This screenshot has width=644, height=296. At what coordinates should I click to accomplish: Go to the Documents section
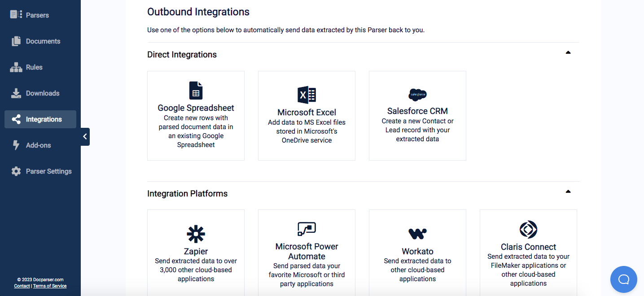click(43, 41)
